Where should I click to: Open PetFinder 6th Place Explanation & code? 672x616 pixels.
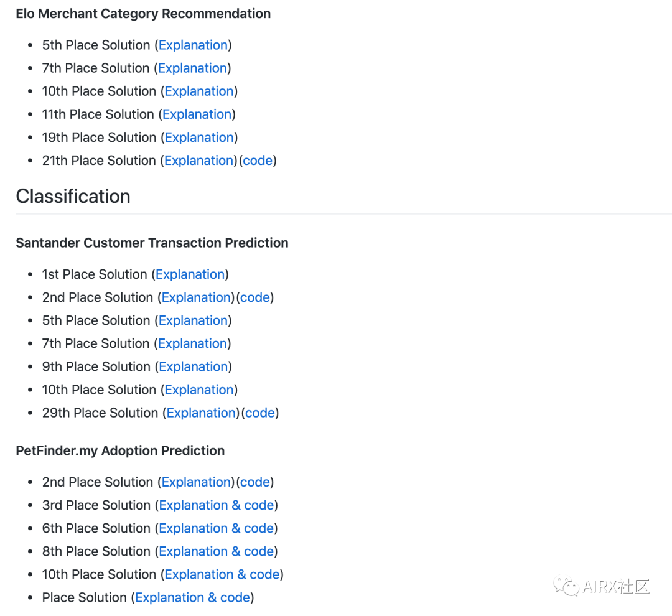tap(217, 528)
